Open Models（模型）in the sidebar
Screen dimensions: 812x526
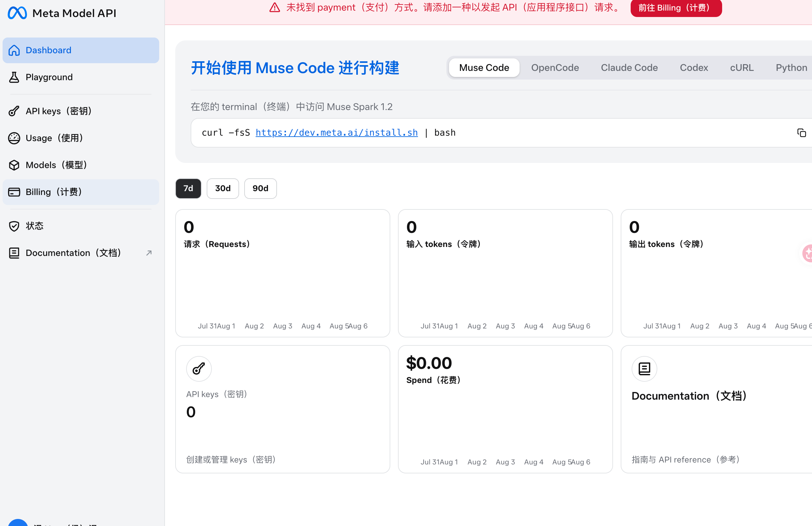click(81, 165)
